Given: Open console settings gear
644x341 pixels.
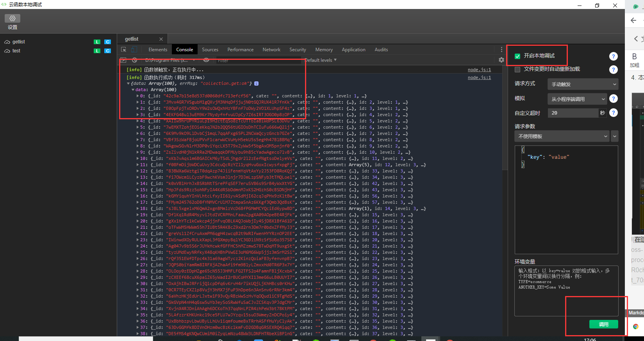Looking at the screenshot, I should pyautogui.click(x=501, y=60).
